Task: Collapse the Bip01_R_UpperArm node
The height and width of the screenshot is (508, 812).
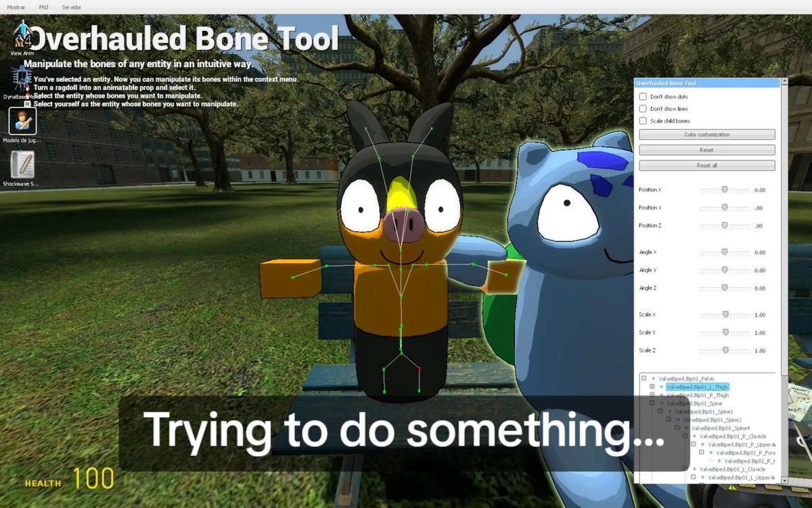Action: [694, 444]
